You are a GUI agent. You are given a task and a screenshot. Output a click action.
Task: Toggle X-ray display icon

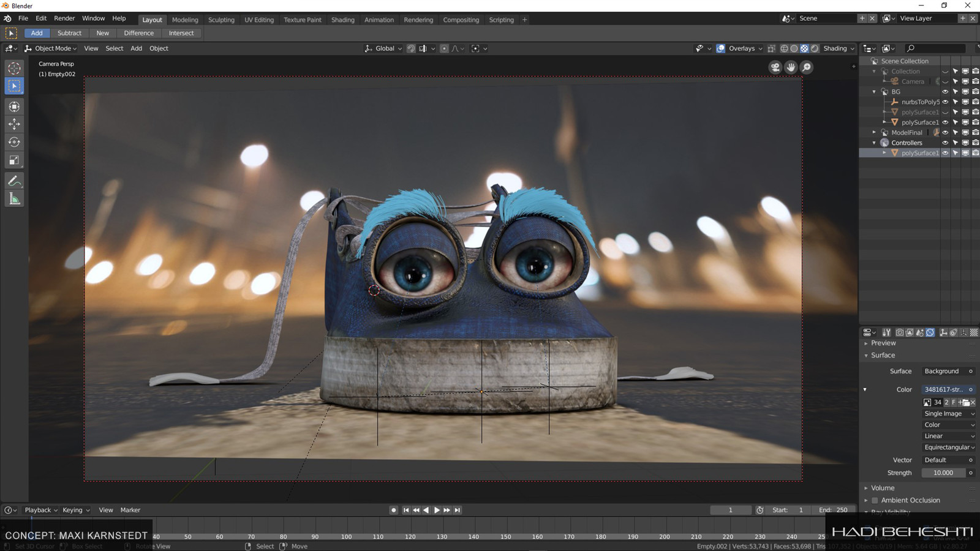771,48
